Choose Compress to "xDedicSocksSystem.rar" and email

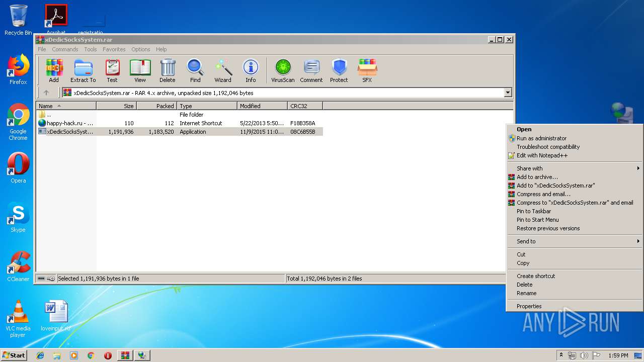[575, 203]
